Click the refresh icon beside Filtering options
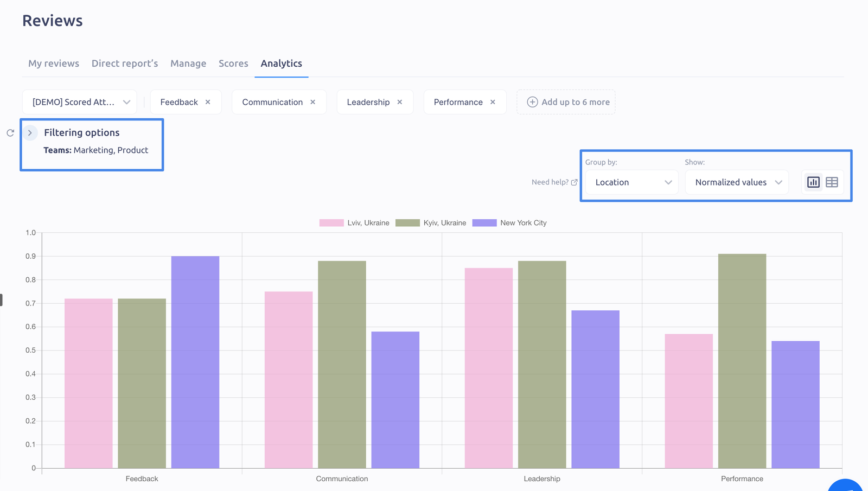 coord(10,133)
